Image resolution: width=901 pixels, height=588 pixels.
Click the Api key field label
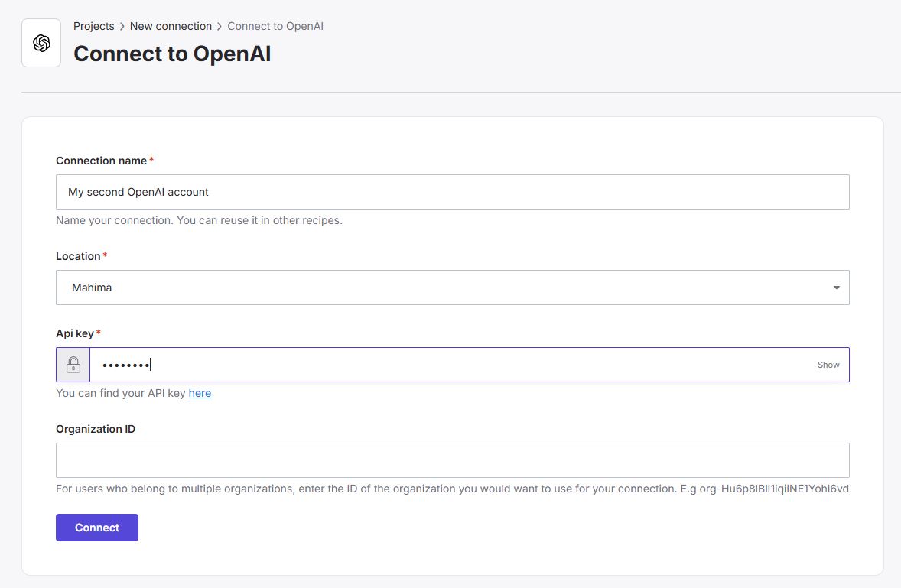pyautogui.click(x=75, y=333)
